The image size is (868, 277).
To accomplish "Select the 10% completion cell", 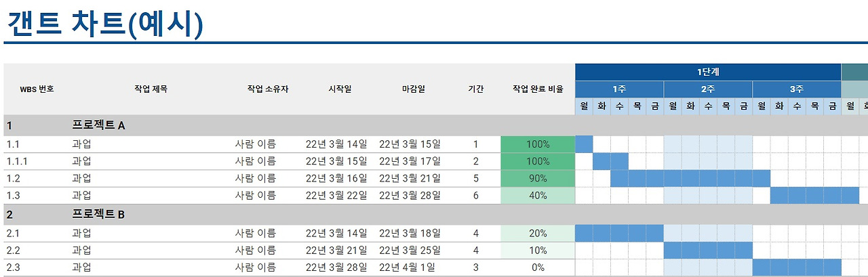I will click(x=538, y=251).
